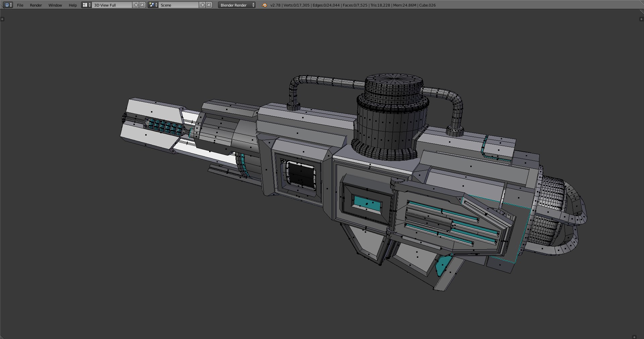
Task: Click the 'Mem:24.86M' statistic
Action: (405, 5)
